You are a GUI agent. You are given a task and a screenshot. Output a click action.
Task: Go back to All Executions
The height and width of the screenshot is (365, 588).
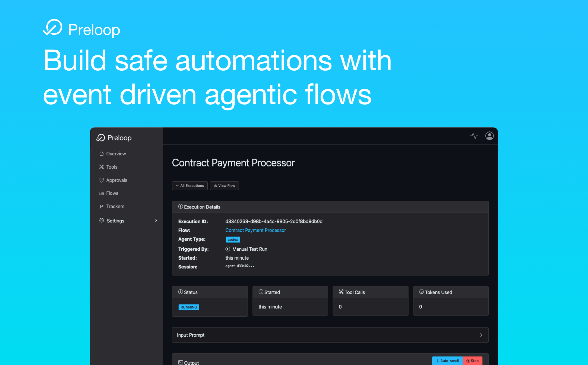[x=190, y=186]
